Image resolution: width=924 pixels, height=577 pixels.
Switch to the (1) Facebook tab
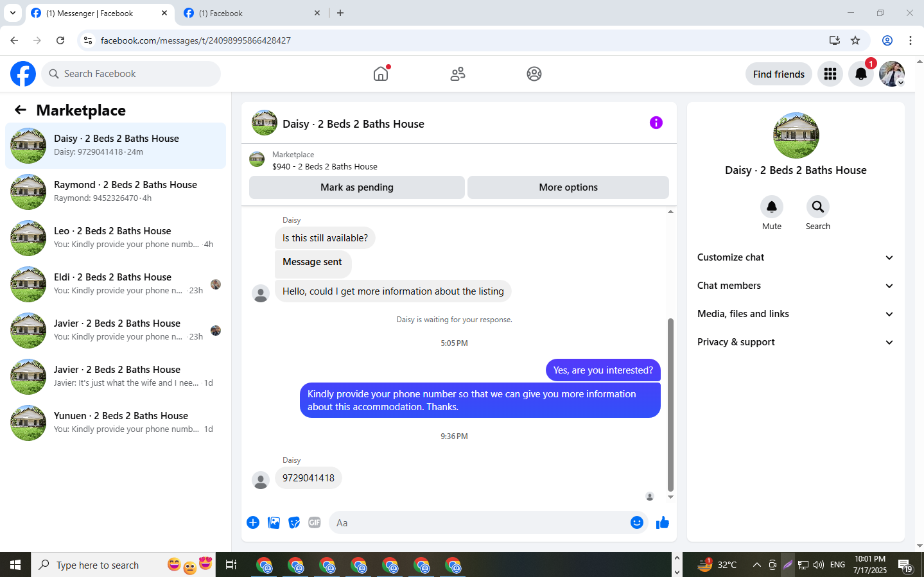(x=252, y=13)
